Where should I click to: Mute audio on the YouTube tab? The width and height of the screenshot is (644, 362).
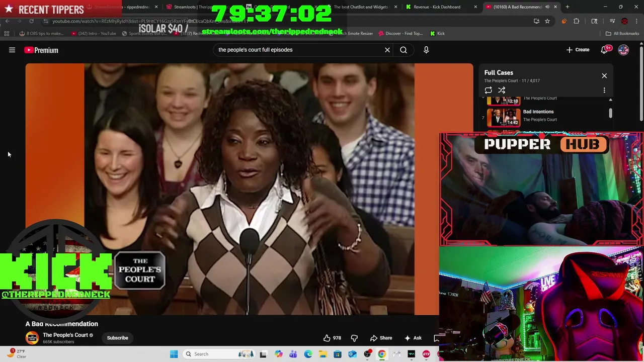tap(547, 7)
